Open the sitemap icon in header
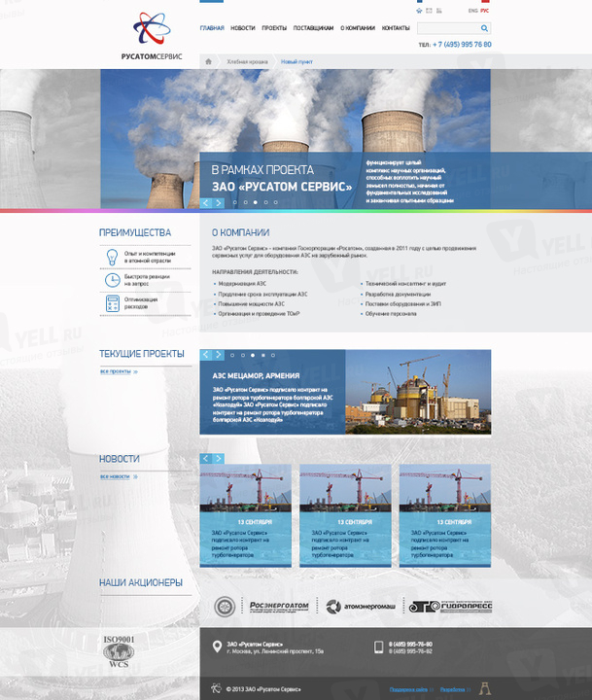592x700 pixels. coord(438,11)
